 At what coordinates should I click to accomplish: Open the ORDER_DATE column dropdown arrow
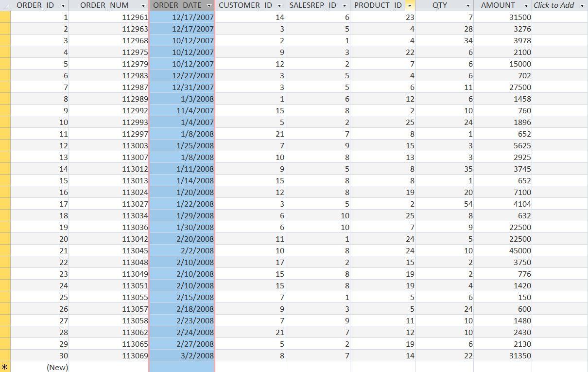209,5
